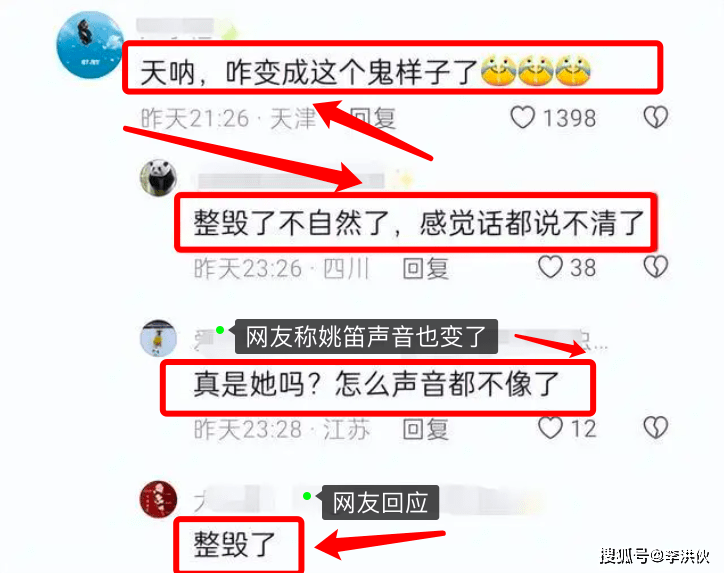Image resolution: width=724 pixels, height=573 pixels.
Task: Select the comment 整毁了不自然了
Action: 418,223
